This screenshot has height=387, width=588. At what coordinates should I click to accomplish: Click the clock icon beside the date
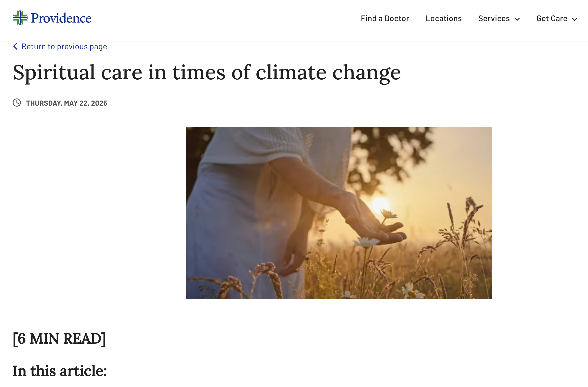pos(17,103)
